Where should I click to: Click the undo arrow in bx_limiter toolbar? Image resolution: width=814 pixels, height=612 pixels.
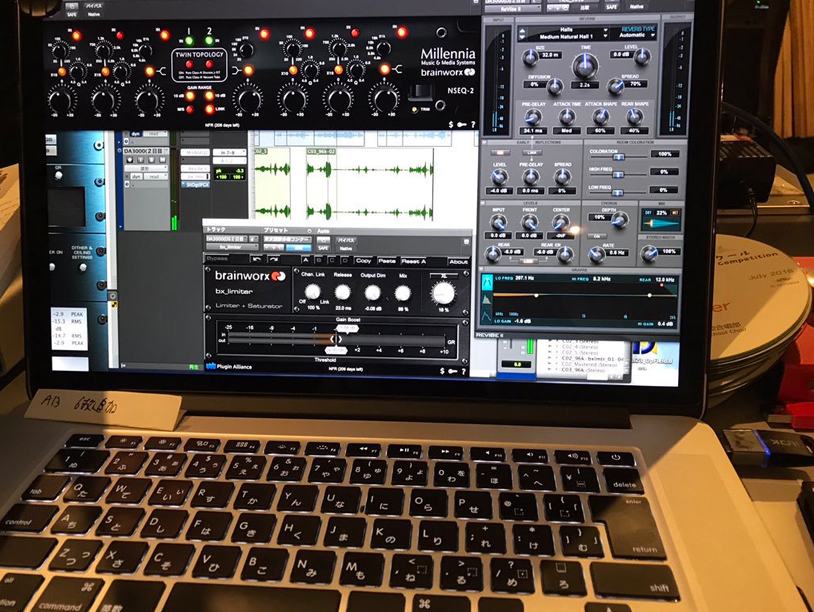pos(257,259)
